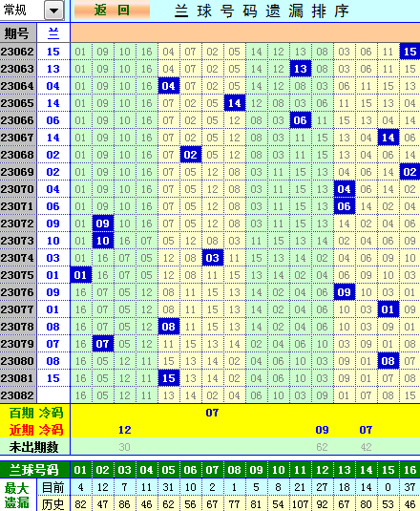The height and width of the screenshot is (511, 420).
Task: Open the 常规 dropdown arrow
Action: (53, 11)
